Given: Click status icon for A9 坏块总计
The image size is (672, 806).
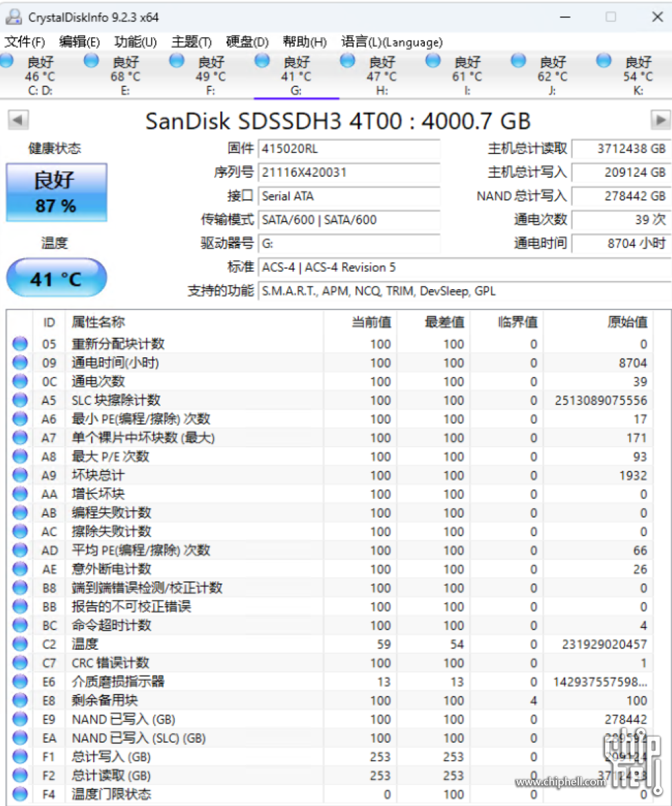Looking at the screenshot, I should (20, 475).
